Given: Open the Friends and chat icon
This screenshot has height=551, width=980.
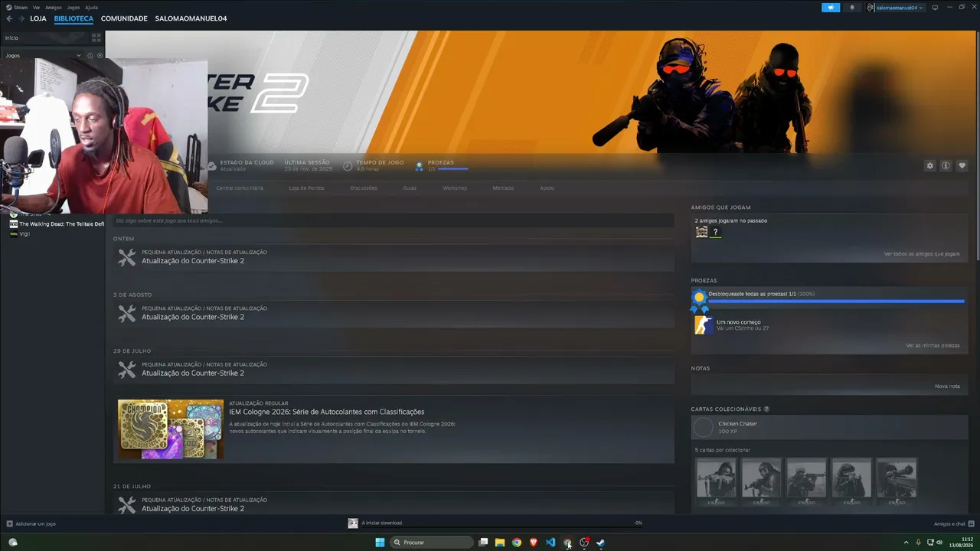Looking at the screenshot, I should pos(971,523).
